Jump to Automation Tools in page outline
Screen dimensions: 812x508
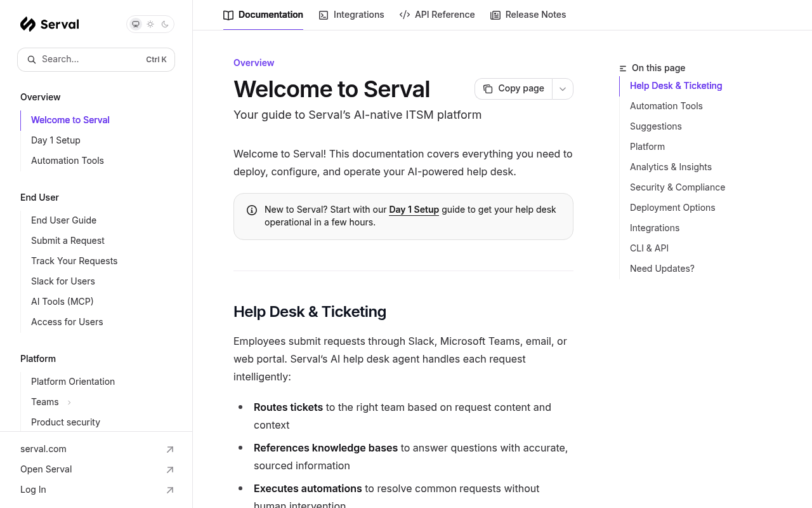(666, 106)
